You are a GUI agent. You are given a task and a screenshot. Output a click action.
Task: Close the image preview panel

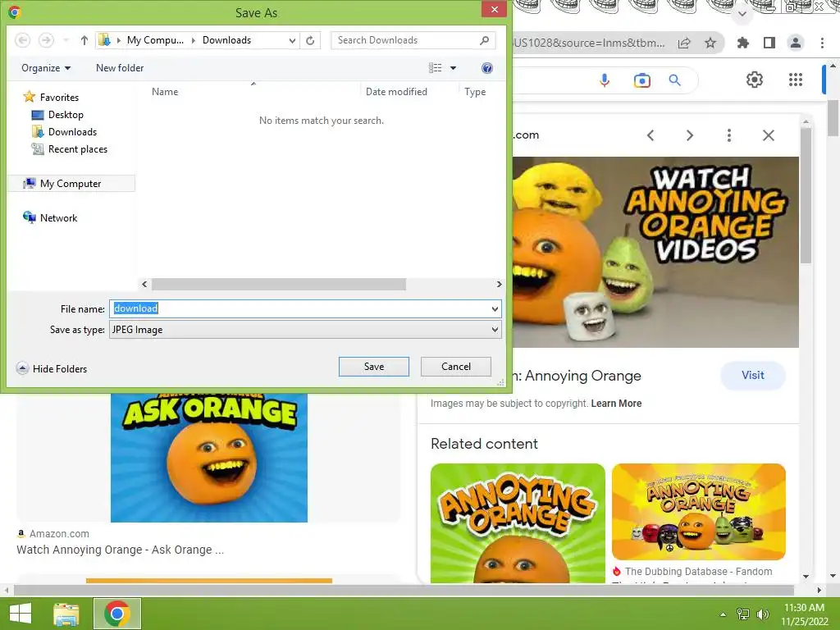click(768, 135)
